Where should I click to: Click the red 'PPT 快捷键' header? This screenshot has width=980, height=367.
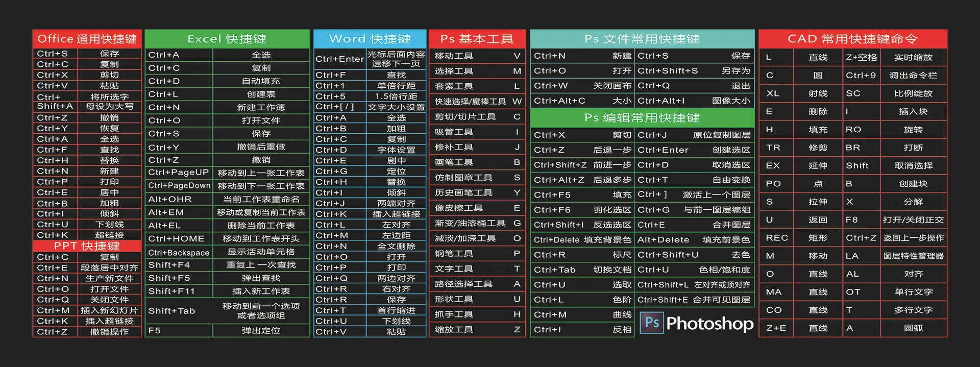(x=87, y=246)
